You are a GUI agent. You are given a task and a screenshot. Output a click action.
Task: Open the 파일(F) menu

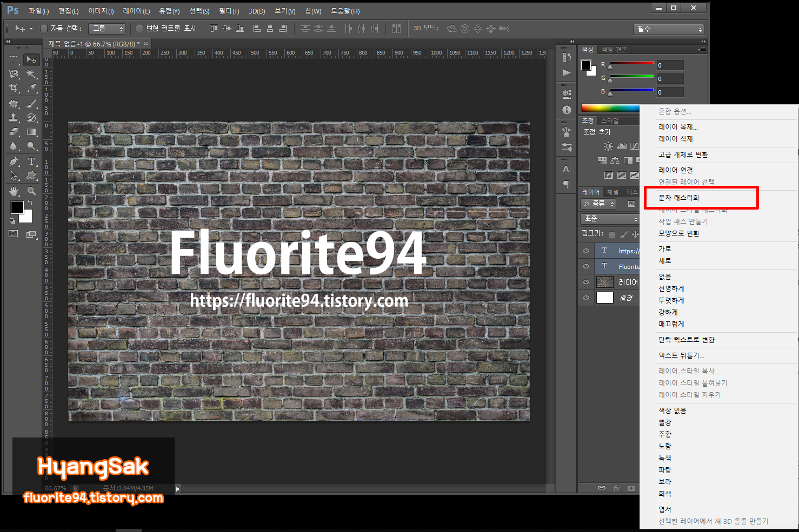coord(38,11)
